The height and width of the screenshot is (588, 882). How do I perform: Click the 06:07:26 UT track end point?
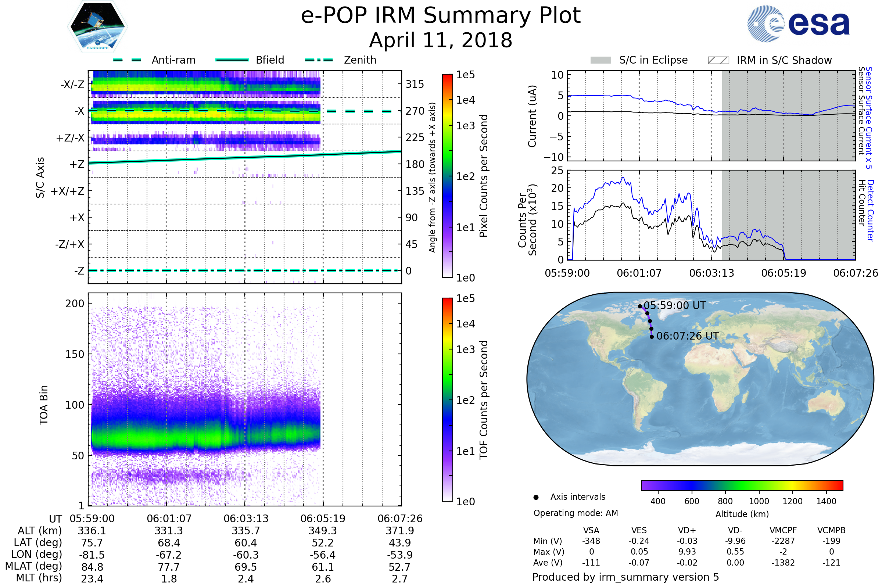652,337
